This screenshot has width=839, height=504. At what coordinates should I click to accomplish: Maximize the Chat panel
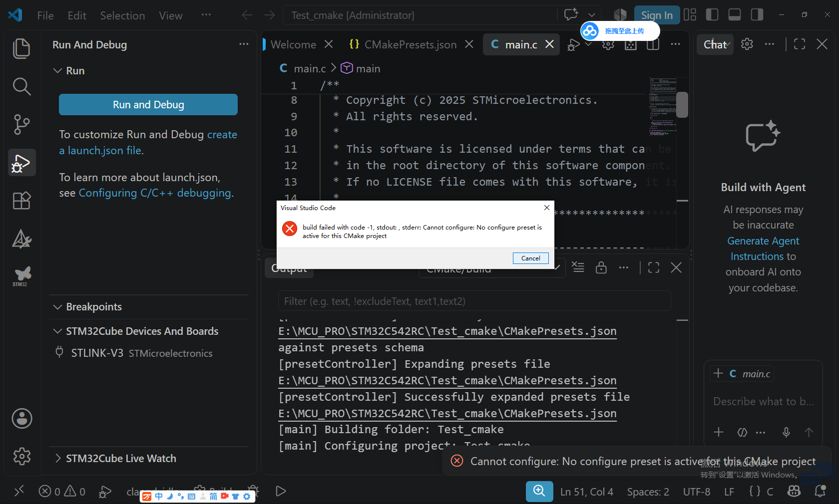click(800, 44)
